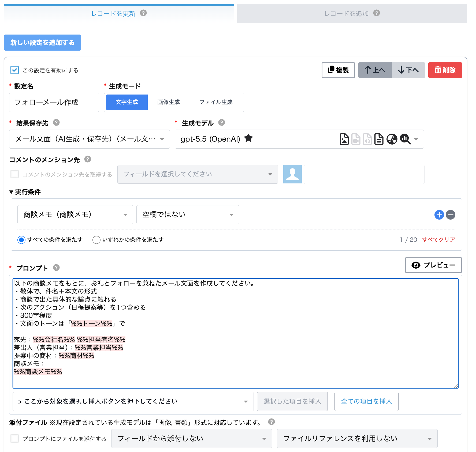The width and height of the screenshot is (476, 452).
Task: Open help for コメントのメンション先
Action: point(88,159)
